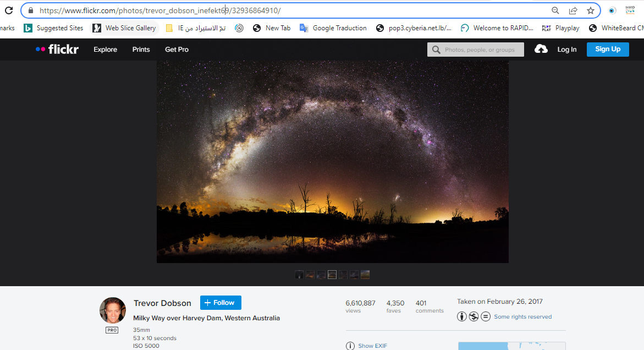Bookmark this page with the star icon
Viewport: 644px width, 350px height.
click(x=590, y=10)
